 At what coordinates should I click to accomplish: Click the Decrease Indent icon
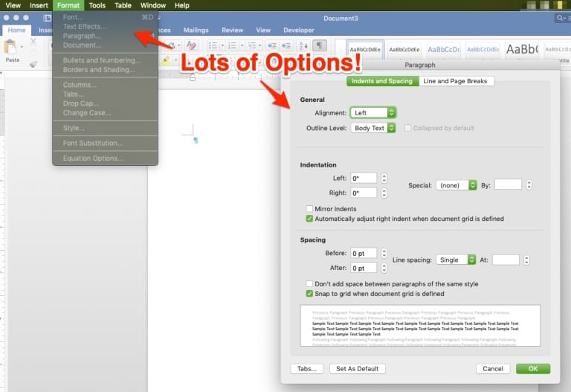tap(271, 45)
